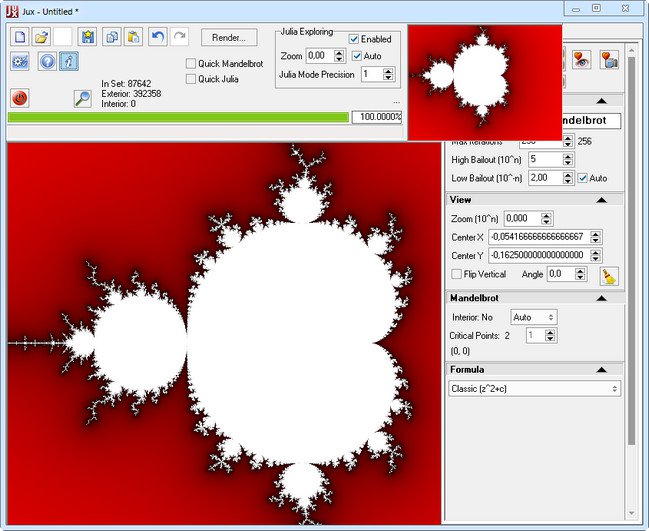Viewport: 649px width, 531px height.
Task: Click the Jux application icon in the title bar
Action: coord(12,11)
